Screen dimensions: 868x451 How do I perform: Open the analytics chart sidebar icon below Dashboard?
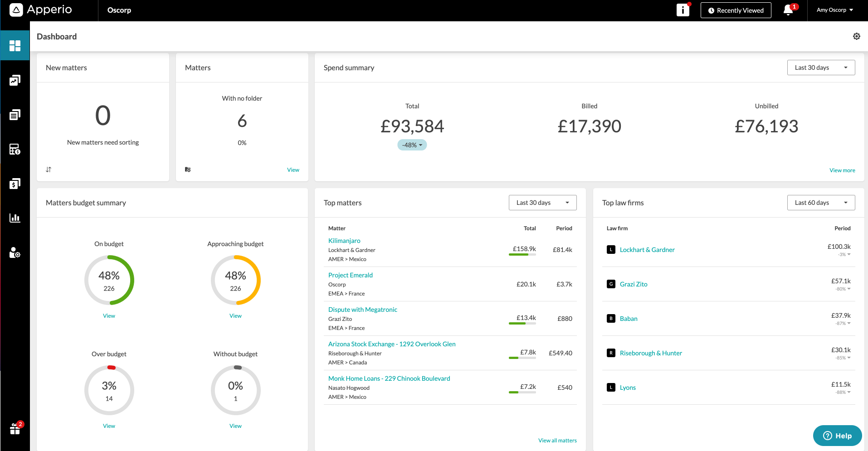(15, 80)
